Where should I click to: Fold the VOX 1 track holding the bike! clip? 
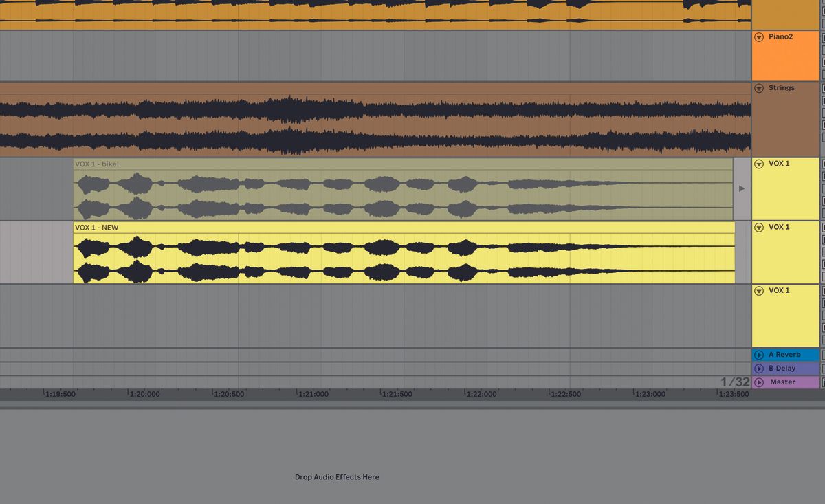coord(759,164)
